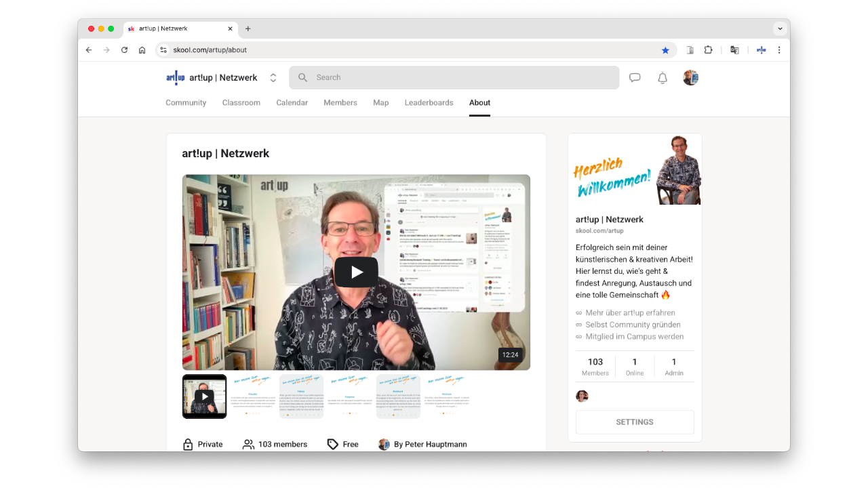Click the 'Free' label text
The height and width of the screenshot is (488, 868).
click(x=351, y=445)
